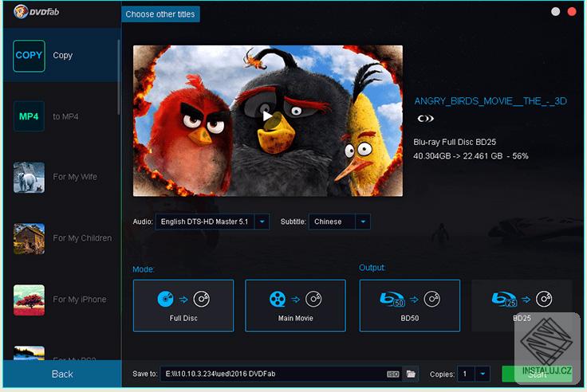Click the For My Children label
Viewport: 587px width, 392px height.
point(82,238)
